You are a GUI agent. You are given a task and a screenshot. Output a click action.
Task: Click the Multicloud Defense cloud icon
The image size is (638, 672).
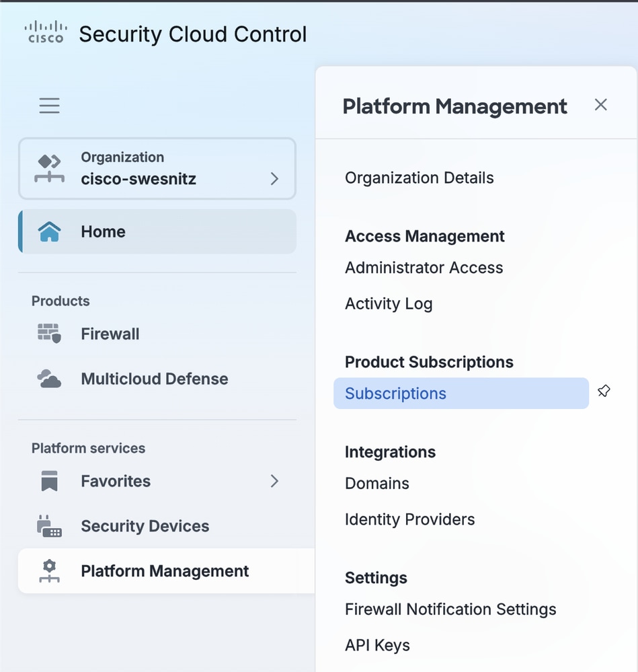49,379
